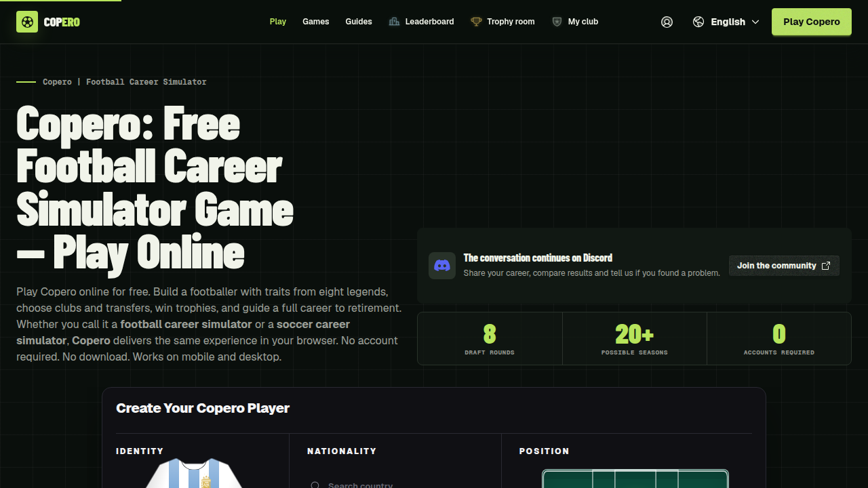The width and height of the screenshot is (868, 488).
Task: Click the Trophy room trophy icon
Action: (476, 22)
